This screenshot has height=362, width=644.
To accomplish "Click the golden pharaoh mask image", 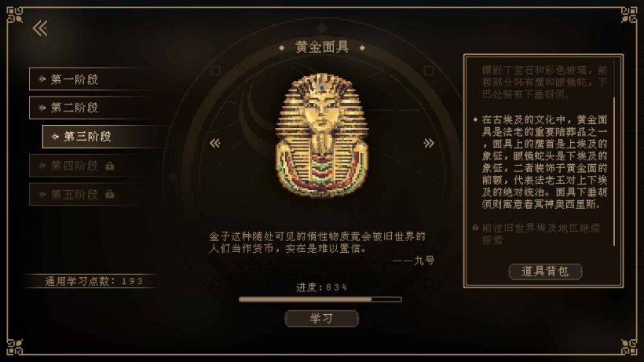I will (321, 135).
